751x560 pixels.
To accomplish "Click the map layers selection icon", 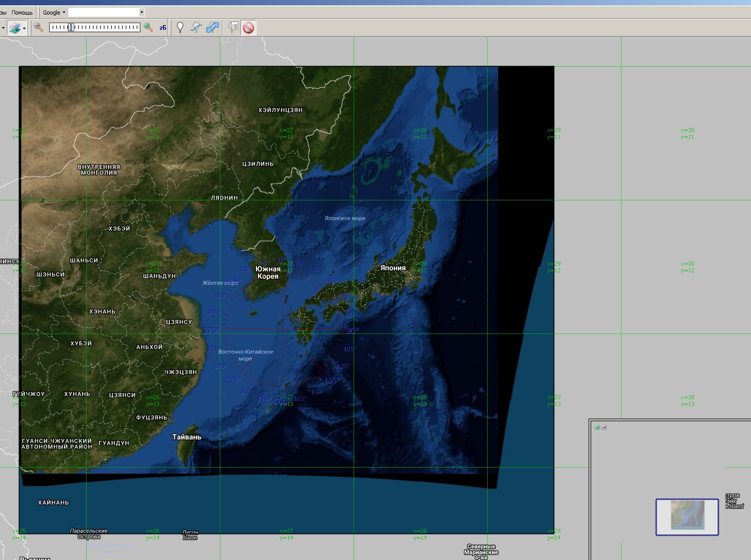I will (15, 28).
